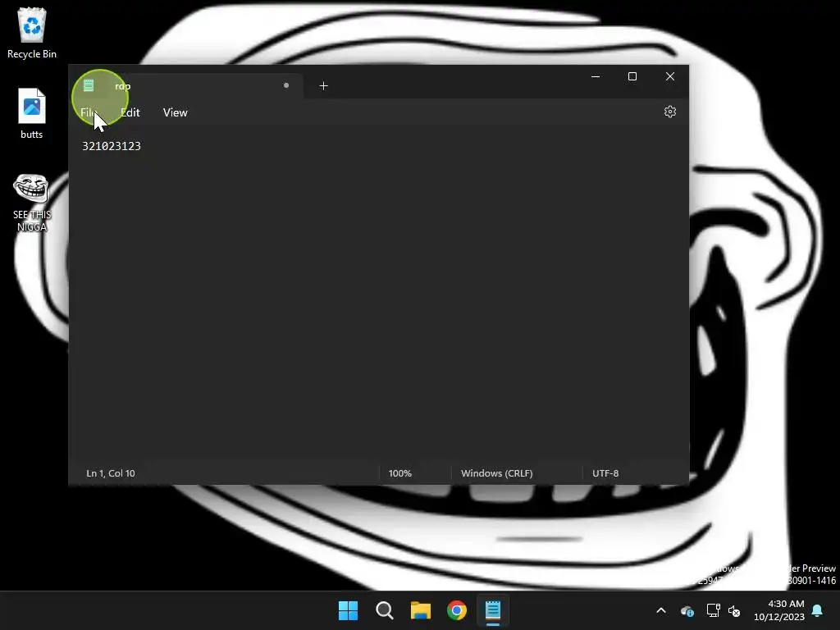
Task: Select the rdp tab in Notepad
Action: click(188, 85)
